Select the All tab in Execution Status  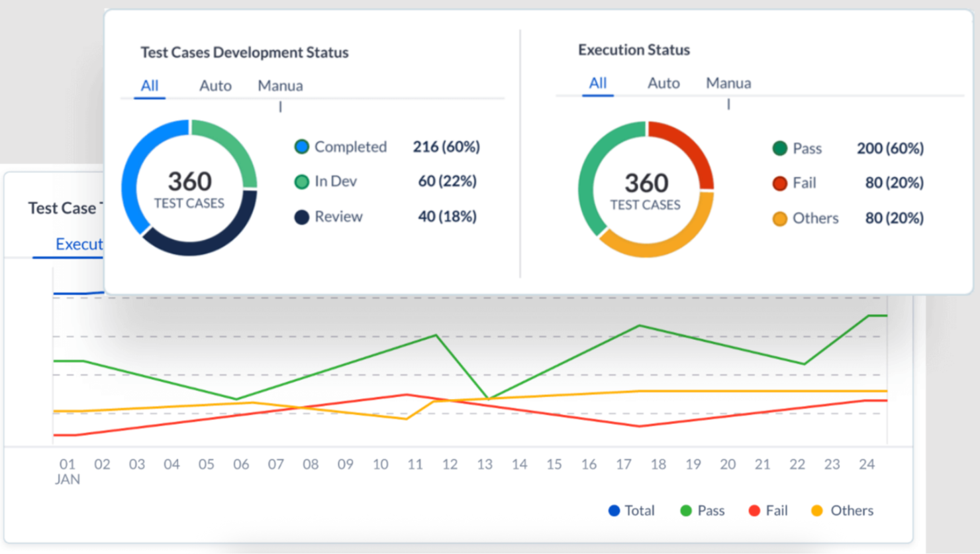click(597, 83)
